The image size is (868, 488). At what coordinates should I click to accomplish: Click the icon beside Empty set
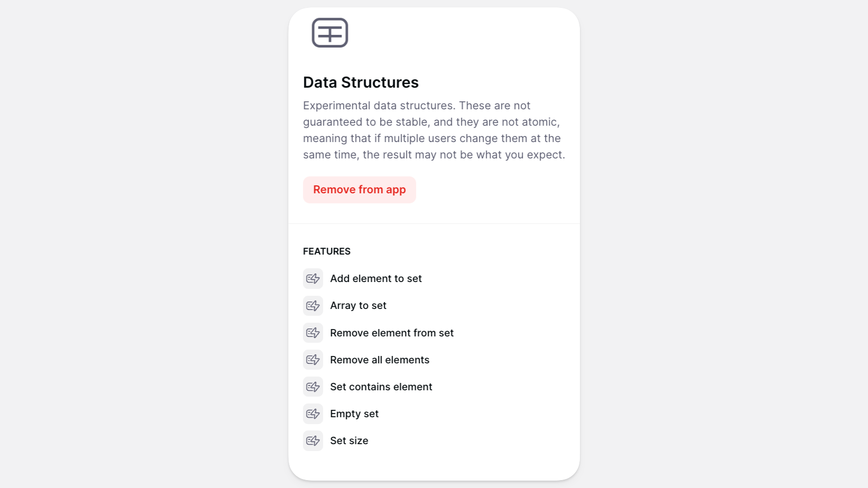pyautogui.click(x=313, y=414)
